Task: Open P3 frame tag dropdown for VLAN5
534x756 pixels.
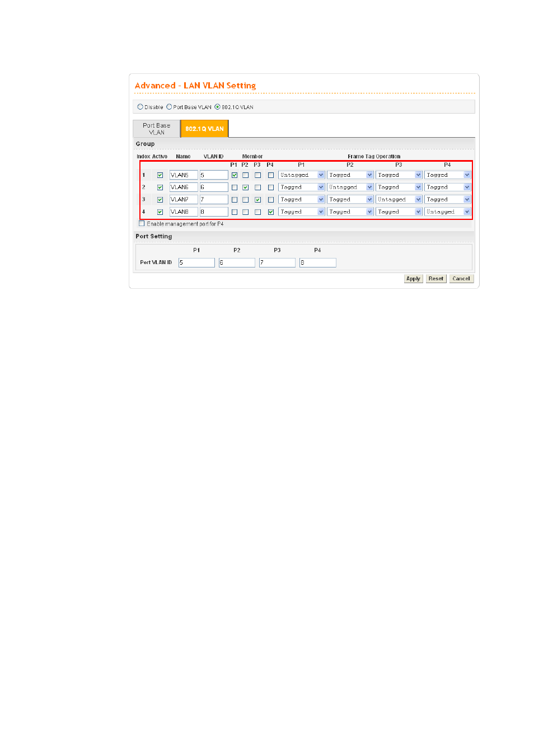Action: (x=399, y=175)
